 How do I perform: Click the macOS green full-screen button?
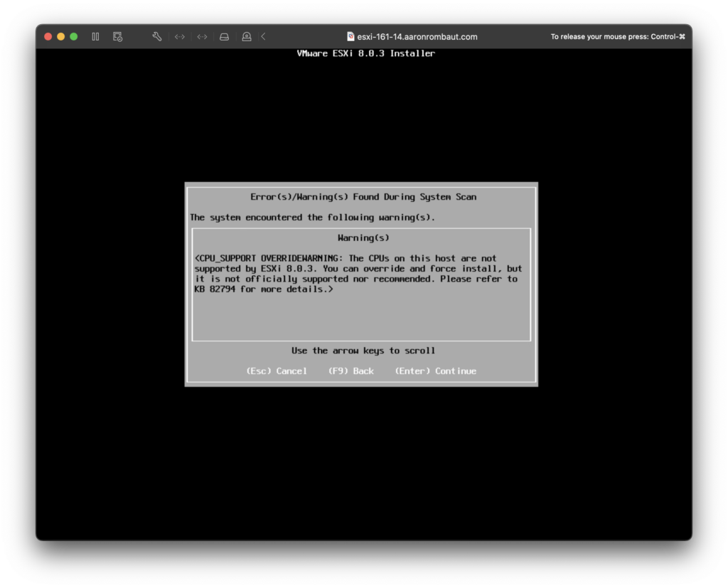[x=73, y=36]
